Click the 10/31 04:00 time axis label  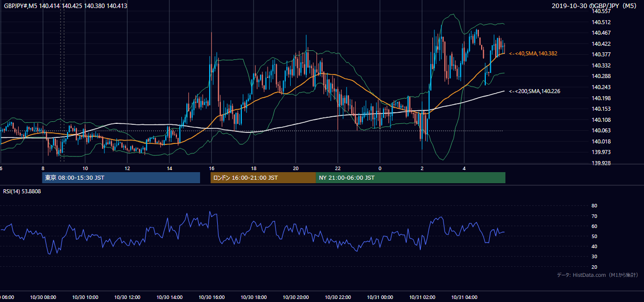tap(464, 297)
